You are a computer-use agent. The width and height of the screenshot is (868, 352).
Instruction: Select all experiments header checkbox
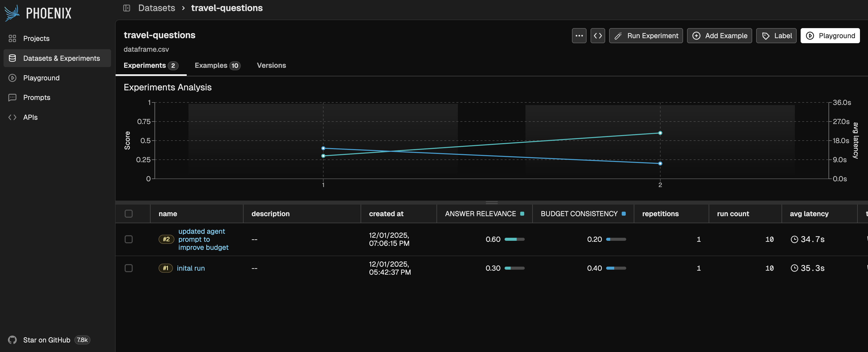(129, 214)
